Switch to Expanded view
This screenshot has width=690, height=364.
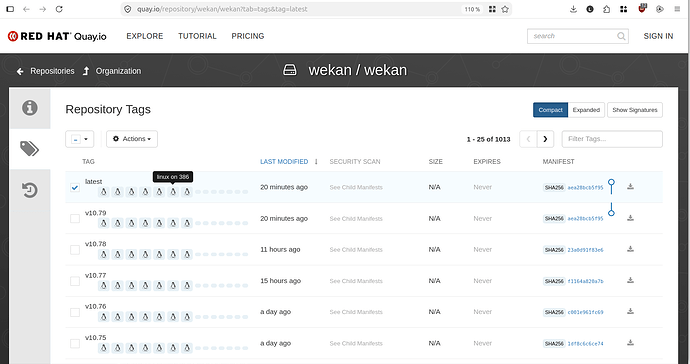coord(586,110)
